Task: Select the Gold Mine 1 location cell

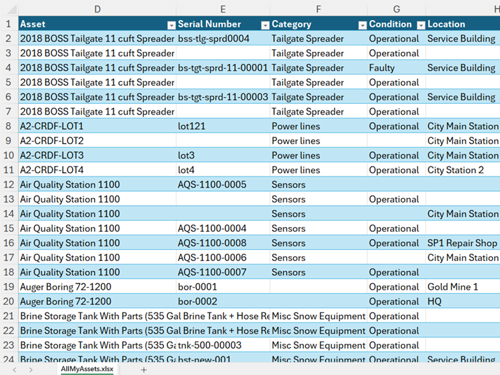Action: [463, 287]
